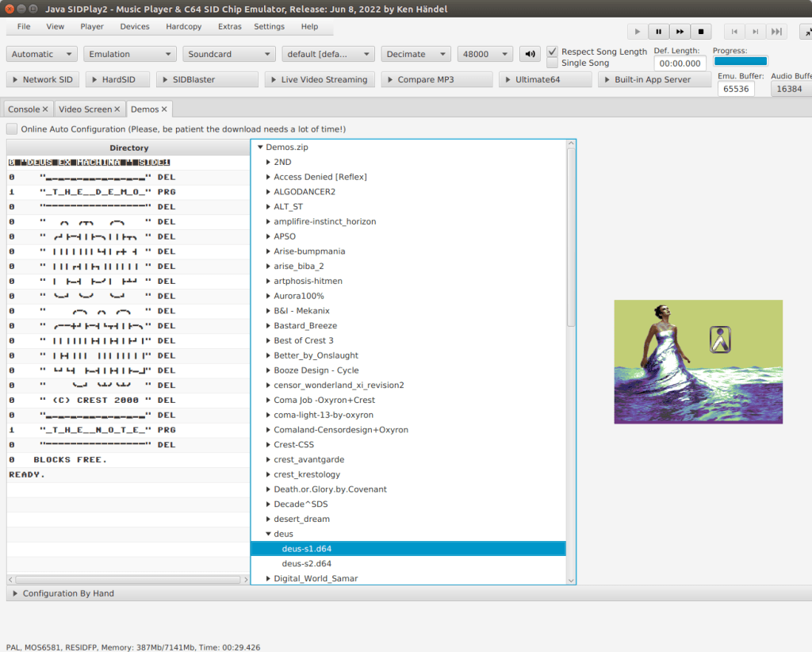Open the Hardcopy menu

(183, 26)
